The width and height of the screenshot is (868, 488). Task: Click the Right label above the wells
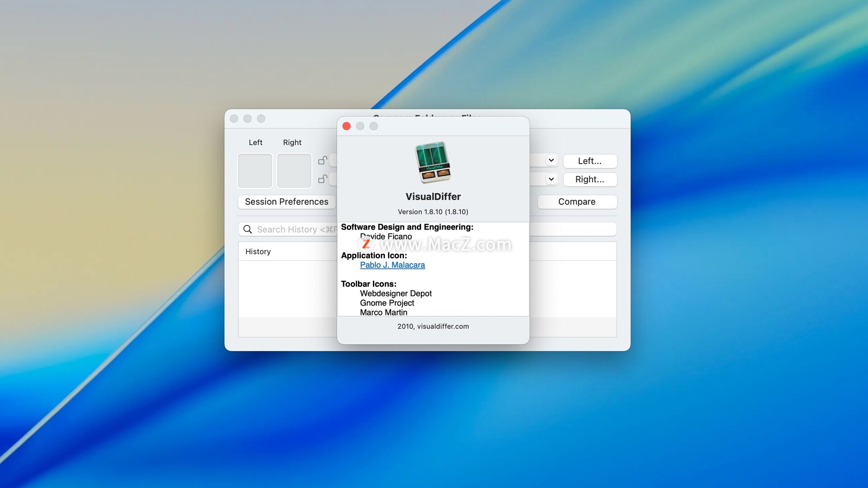tap(292, 142)
